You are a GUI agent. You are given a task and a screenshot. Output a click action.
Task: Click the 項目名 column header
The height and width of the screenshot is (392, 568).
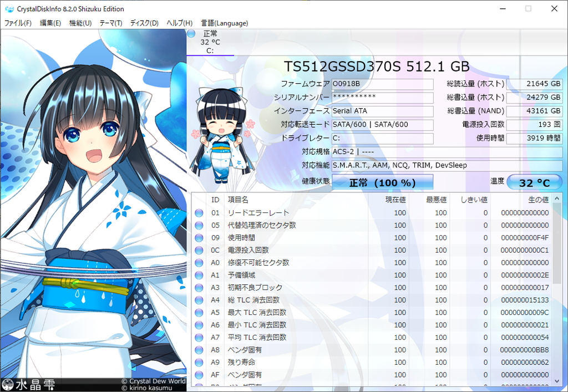(296, 200)
